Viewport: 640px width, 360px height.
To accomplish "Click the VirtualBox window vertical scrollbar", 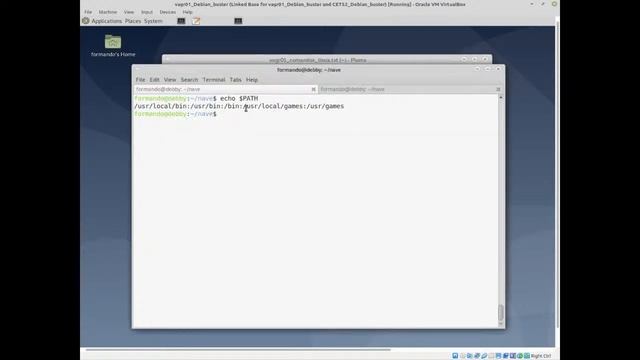I will [558, 176].
